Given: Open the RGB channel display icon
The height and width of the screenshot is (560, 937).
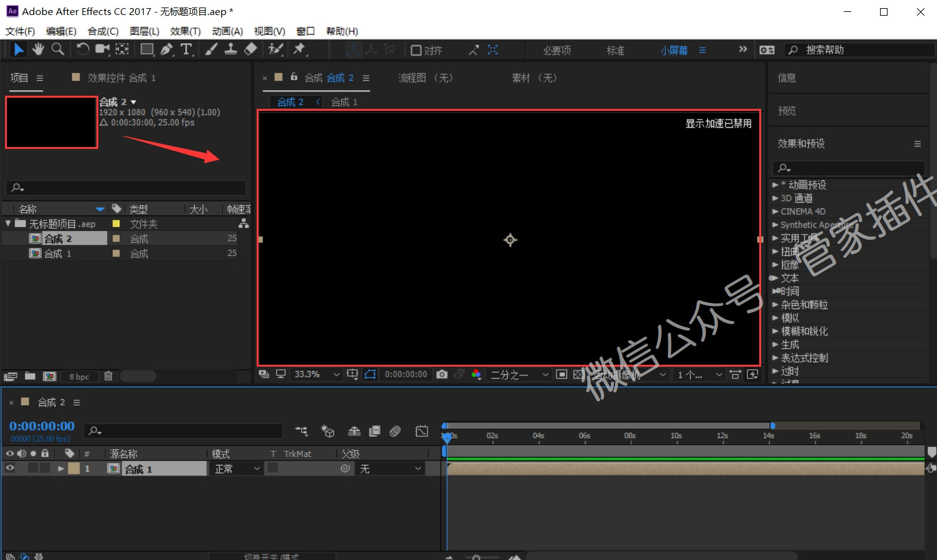Looking at the screenshot, I should [x=476, y=374].
